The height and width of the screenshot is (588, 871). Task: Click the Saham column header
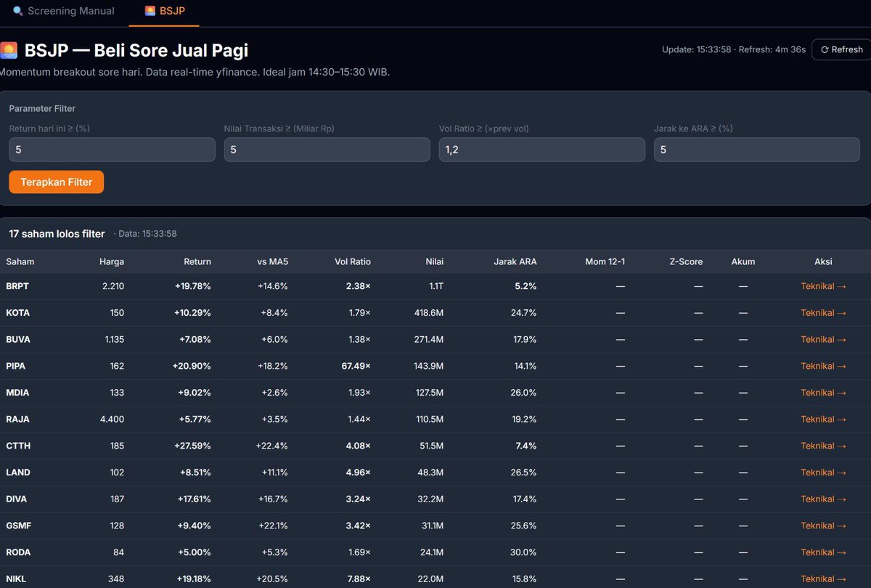click(20, 261)
